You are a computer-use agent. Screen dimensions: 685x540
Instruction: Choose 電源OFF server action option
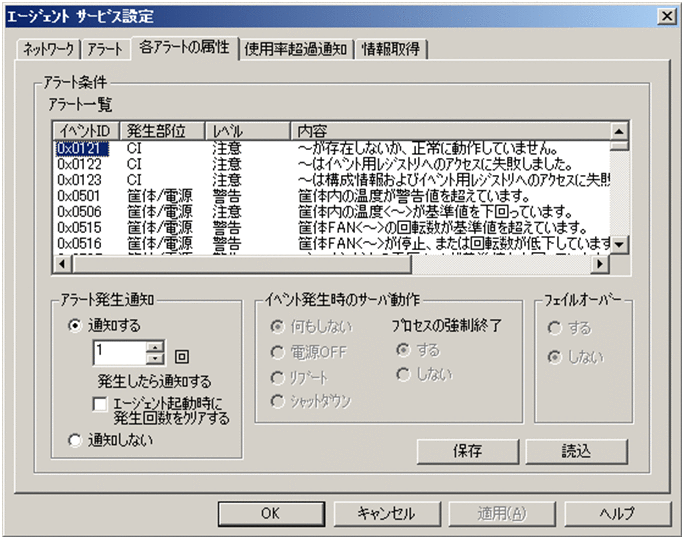[308, 352]
